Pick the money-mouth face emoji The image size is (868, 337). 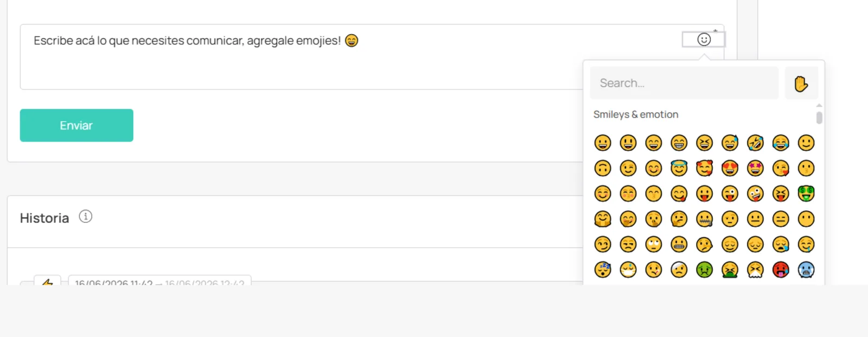point(806,193)
